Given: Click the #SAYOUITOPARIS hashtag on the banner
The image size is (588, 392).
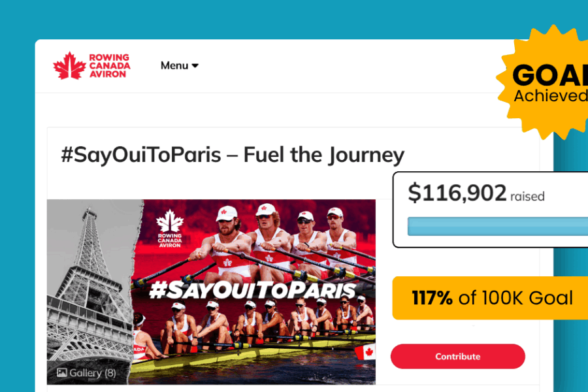Looking at the screenshot, I should coord(252,290).
